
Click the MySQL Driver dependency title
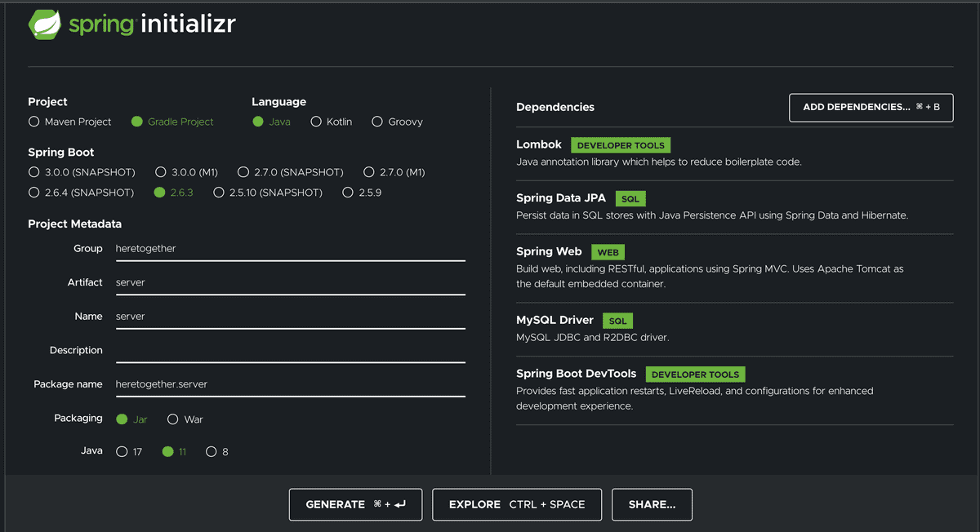coord(555,321)
